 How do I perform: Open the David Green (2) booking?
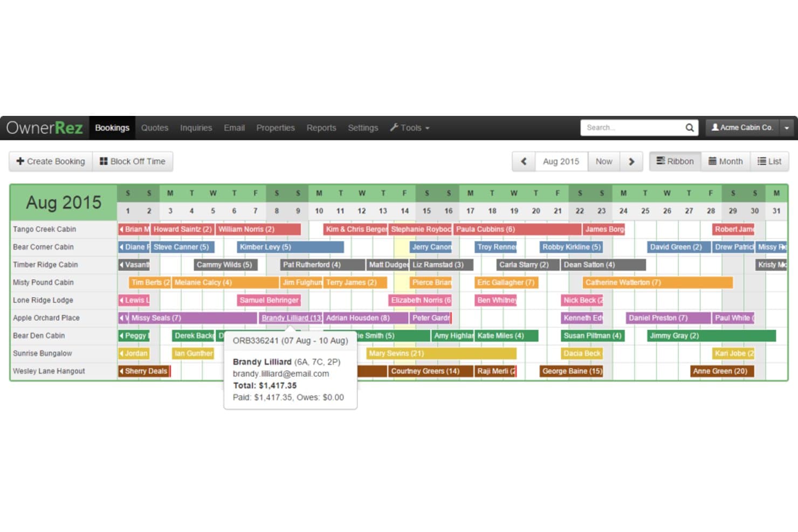679,247
